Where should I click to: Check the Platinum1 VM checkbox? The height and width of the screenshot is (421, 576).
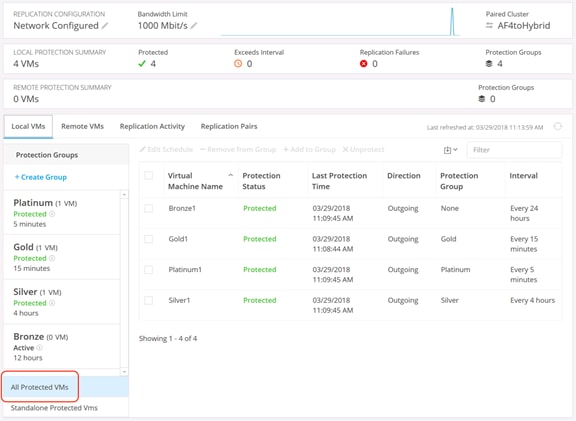(148, 270)
